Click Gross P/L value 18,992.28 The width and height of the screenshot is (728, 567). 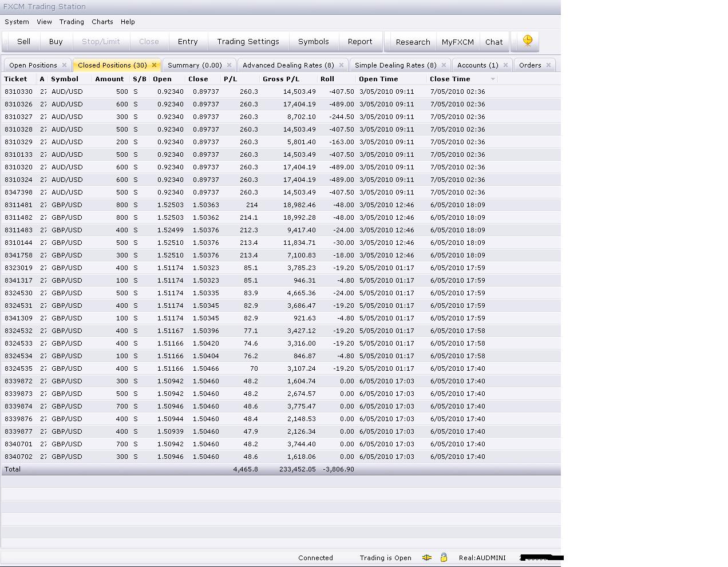click(x=299, y=217)
